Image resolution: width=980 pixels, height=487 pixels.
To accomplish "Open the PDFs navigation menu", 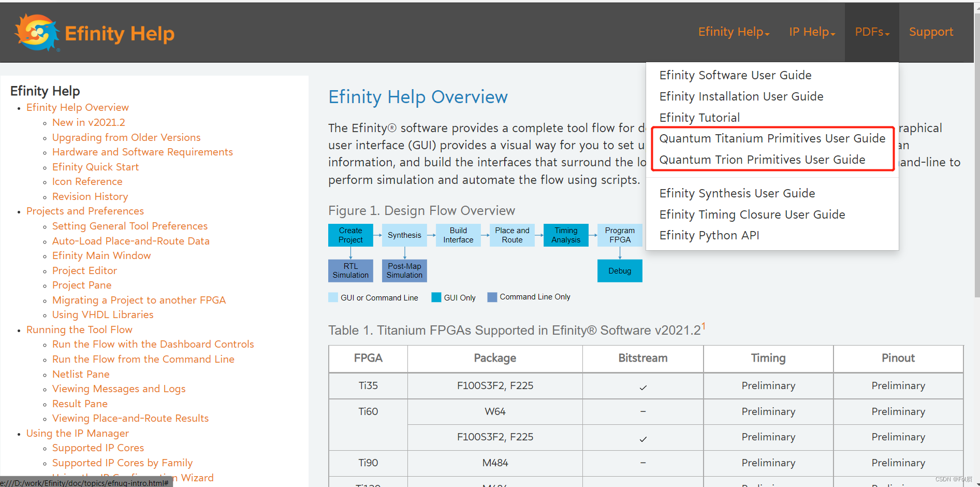I will point(871,32).
